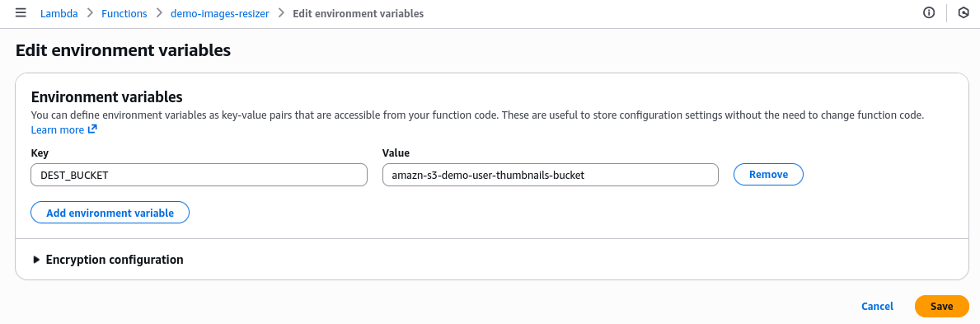The image size is (980, 324).
Task: Click the Value column label
Action: (396, 153)
